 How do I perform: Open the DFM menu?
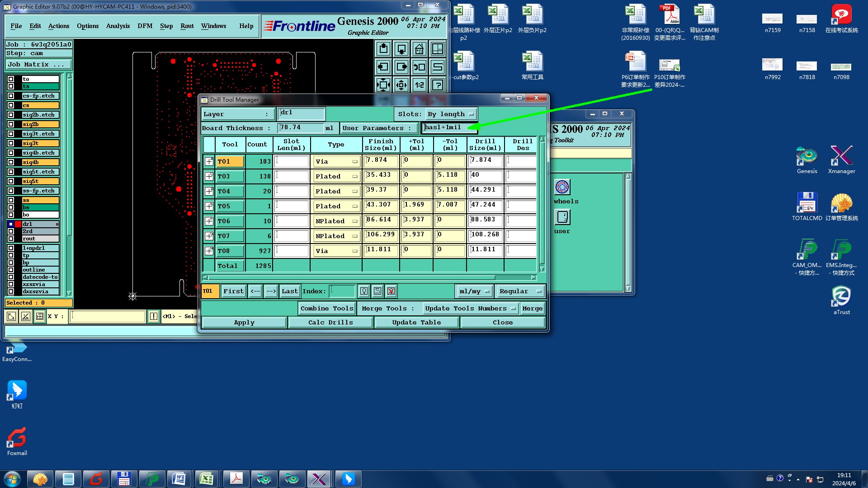click(145, 26)
